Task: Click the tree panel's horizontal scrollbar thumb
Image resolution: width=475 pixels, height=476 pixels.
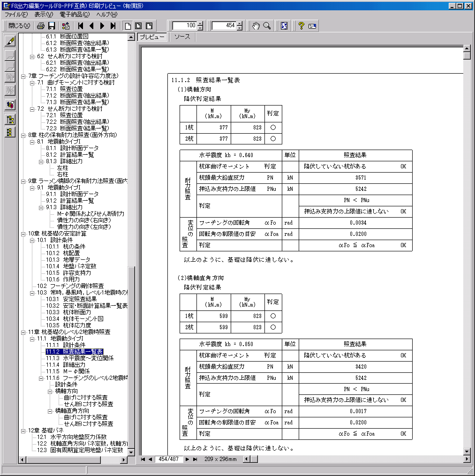Action: click(x=63, y=460)
